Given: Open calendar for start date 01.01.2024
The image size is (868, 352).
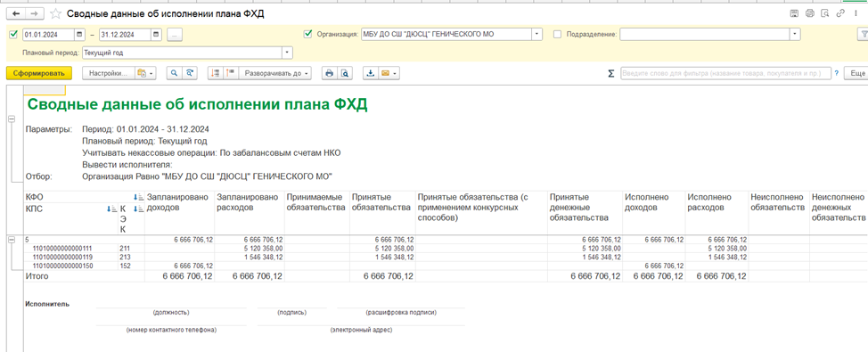Looking at the screenshot, I should (x=79, y=35).
